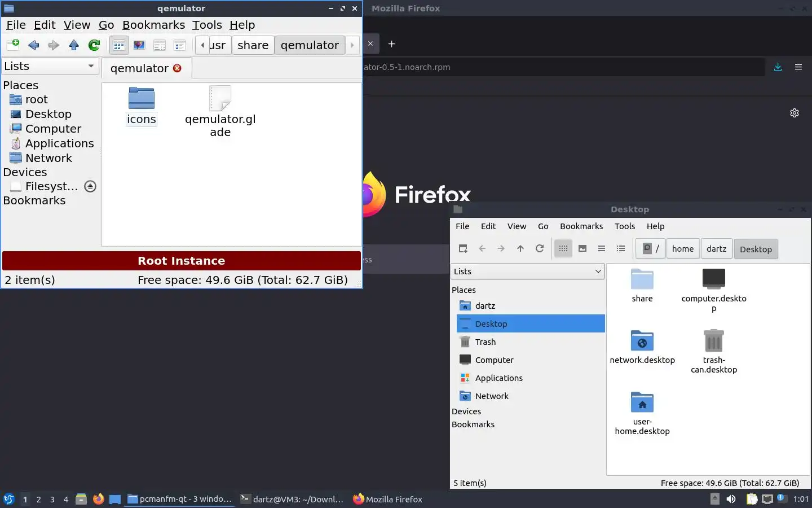Switch Desktop window to icon view
The image size is (812, 508).
pyautogui.click(x=563, y=248)
